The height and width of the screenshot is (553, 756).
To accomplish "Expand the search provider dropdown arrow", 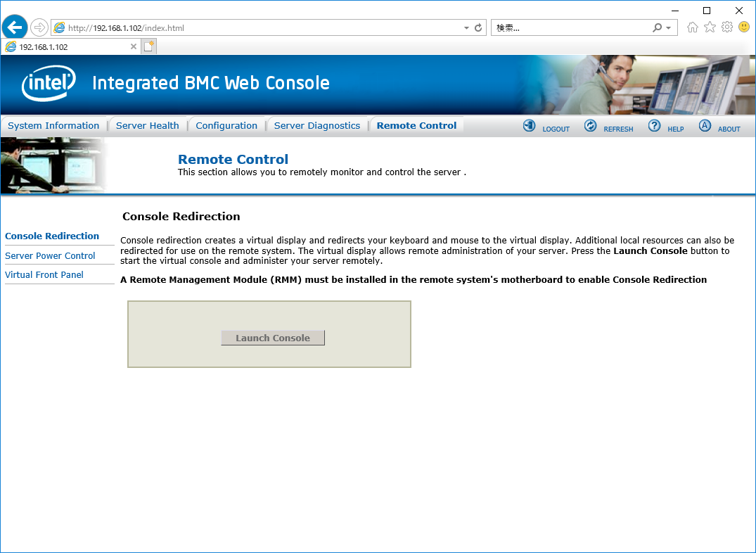I will pos(668,28).
